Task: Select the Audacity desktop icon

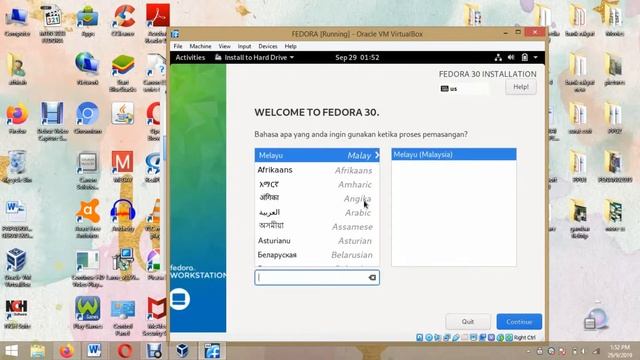Action: (123, 216)
